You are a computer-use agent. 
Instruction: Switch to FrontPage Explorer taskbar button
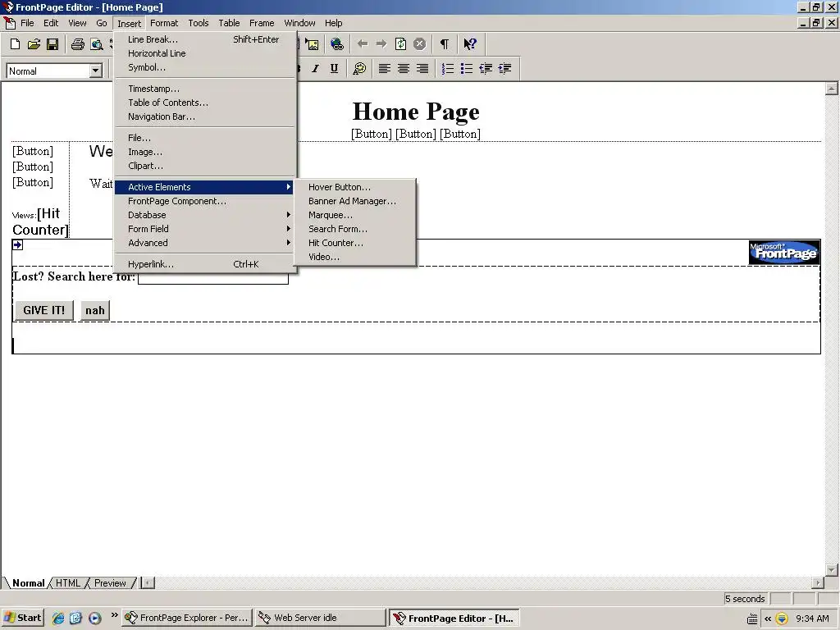(x=187, y=618)
